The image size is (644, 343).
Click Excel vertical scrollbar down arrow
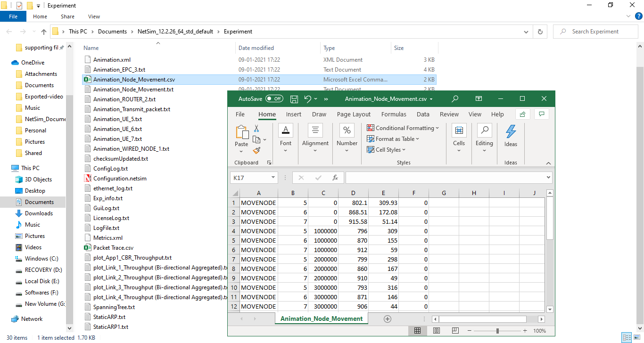(x=550, y=310)
